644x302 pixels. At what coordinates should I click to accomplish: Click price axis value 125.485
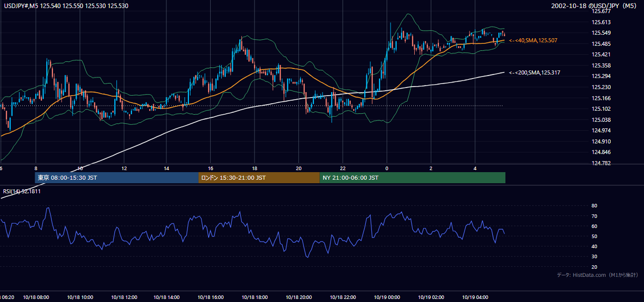tap(601, 44)
